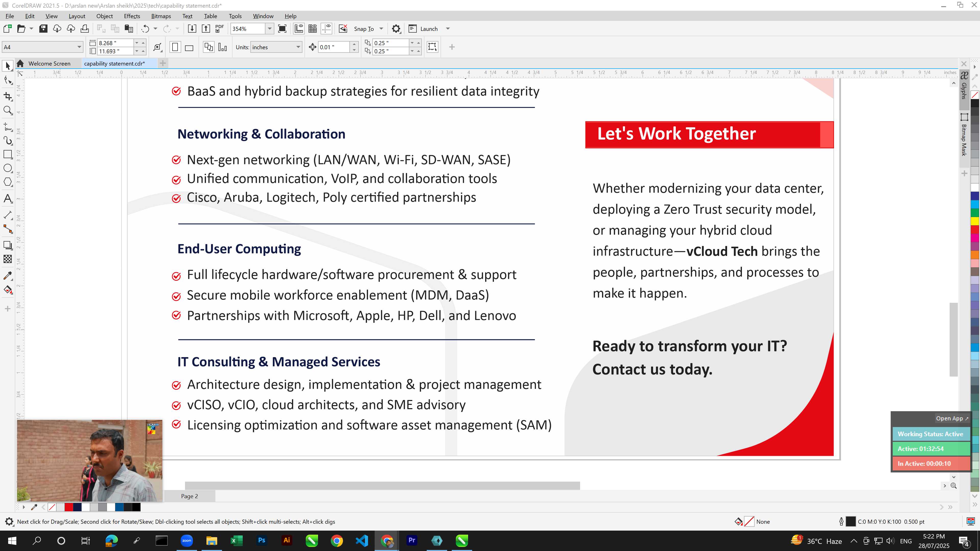Screen dimensions: 980x551
Task: Expand the Launch dropdown arrow
Action: (x=448, y=29)
